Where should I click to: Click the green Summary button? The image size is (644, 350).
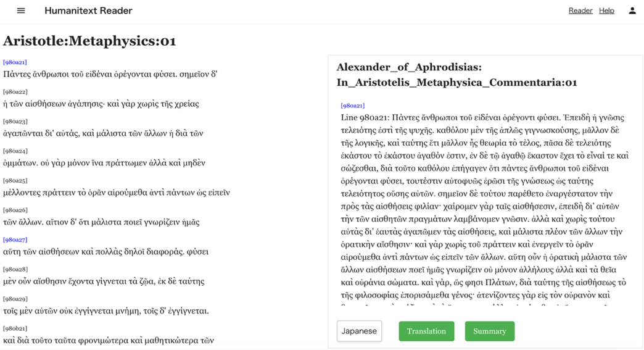tap(489, 331)
